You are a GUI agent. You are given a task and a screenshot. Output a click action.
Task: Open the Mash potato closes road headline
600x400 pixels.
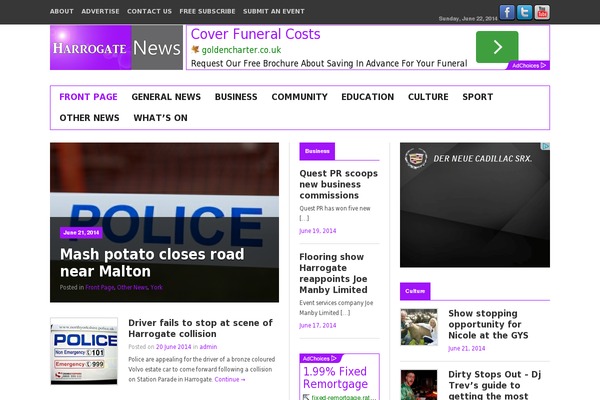coord(152,263)
